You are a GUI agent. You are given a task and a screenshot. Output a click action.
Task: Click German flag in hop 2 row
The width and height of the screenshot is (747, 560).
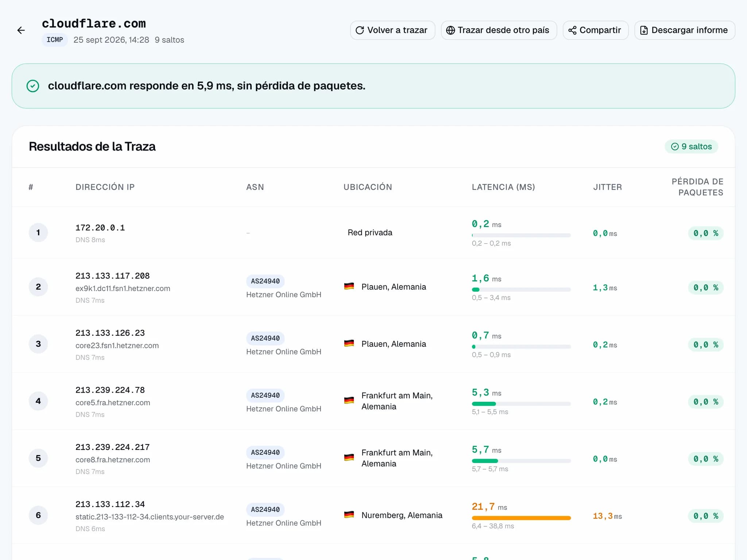tap(349, 287)
